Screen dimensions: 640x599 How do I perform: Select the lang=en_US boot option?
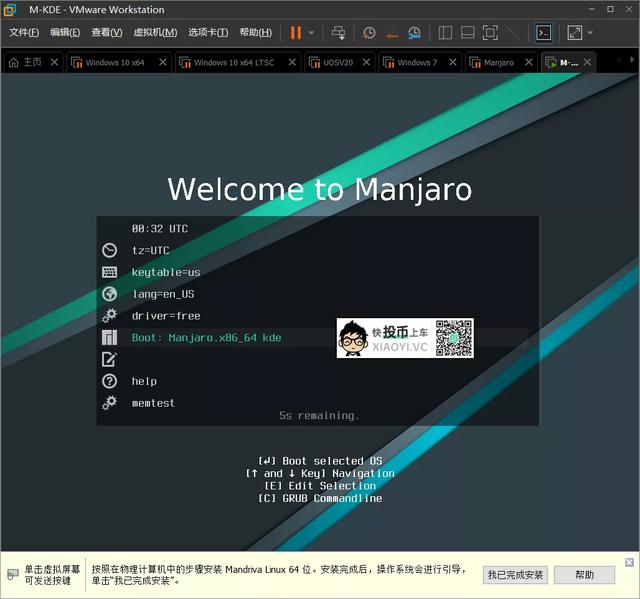[x=163, y=294]
